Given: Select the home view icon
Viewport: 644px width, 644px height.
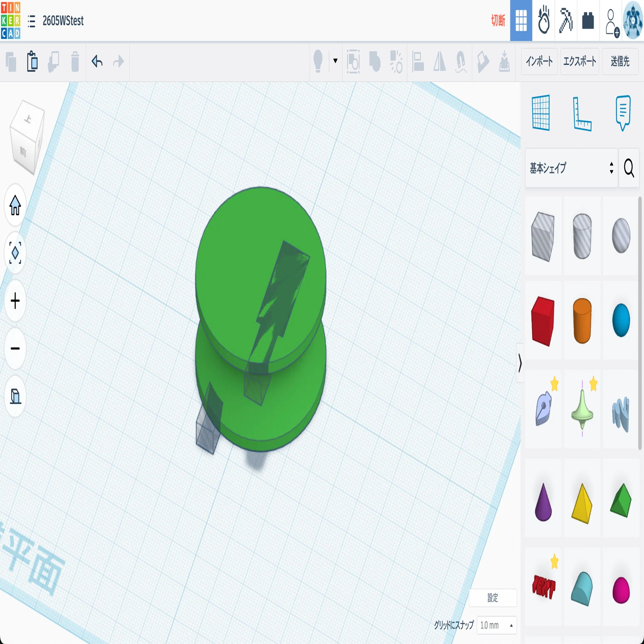Looking at the screenshot, I should coord(15,205).
